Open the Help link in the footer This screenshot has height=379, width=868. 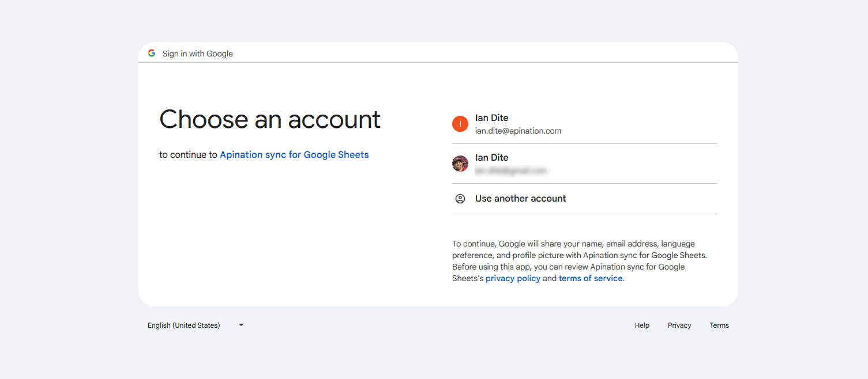(642, 325)
